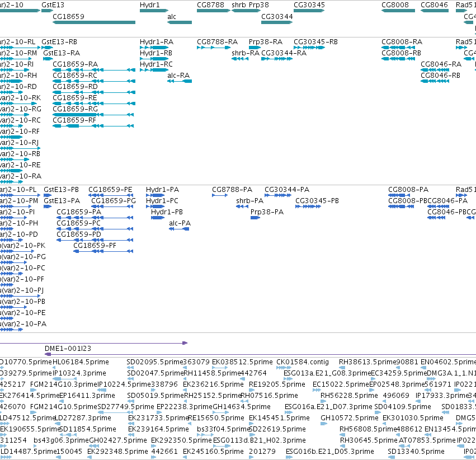Viewport: 476px width, 460px height.
Task: Click transcript CG30344-RA
Action: [x=284, y=53]
